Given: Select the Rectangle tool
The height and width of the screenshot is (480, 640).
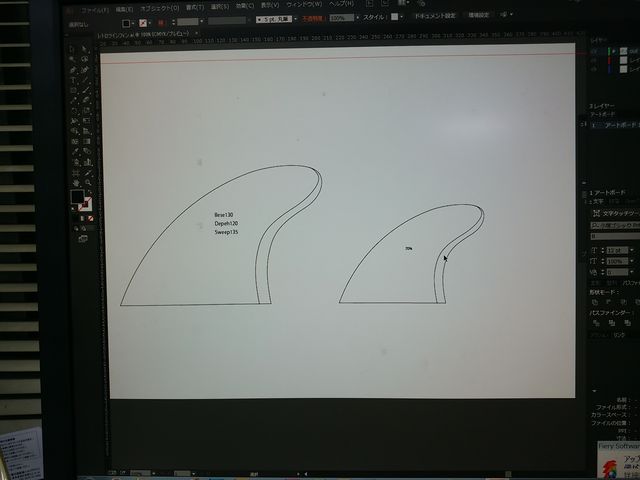Looking at the screenshot, I should tap(73, 90).
